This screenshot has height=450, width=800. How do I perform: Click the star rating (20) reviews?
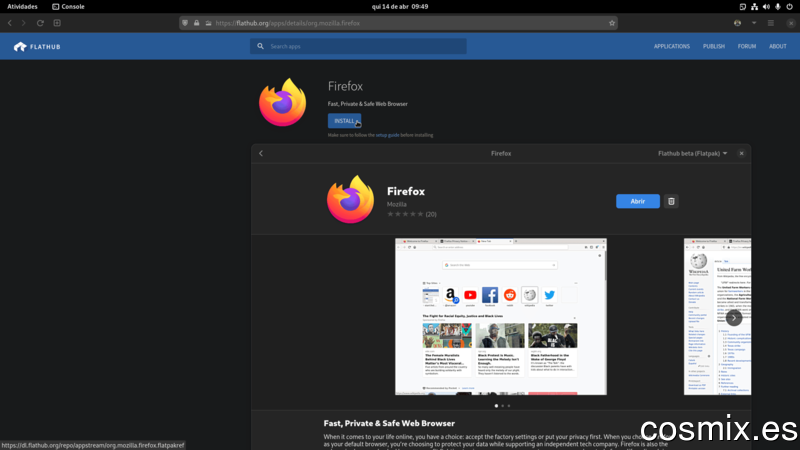(x=411, y=214)
